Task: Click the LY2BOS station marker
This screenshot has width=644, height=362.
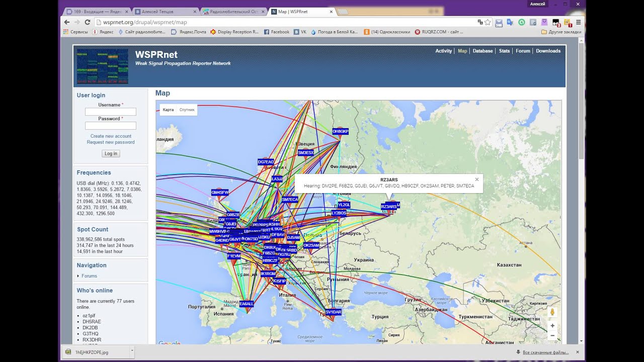Action: click(339, 213)
